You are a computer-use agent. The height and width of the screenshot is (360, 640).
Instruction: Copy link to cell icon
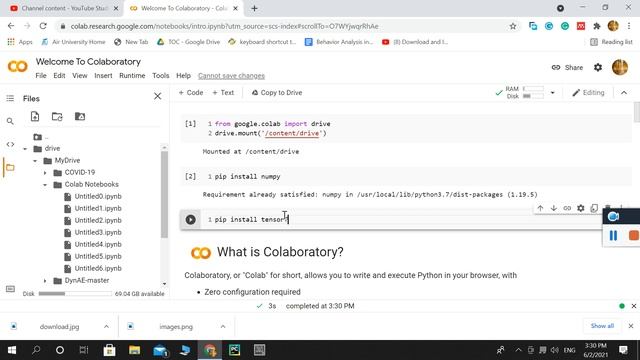pos(567,208)
